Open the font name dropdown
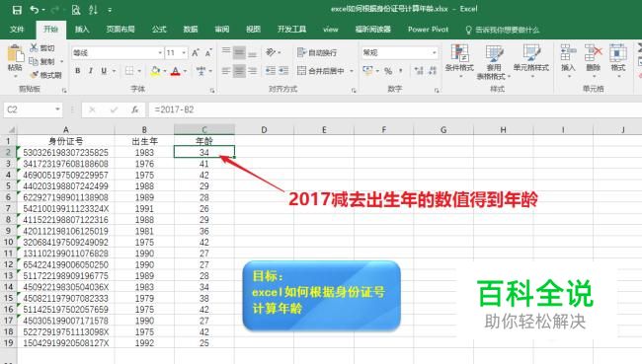The width and height of the screenshot is (642, 364). point(160,52)
